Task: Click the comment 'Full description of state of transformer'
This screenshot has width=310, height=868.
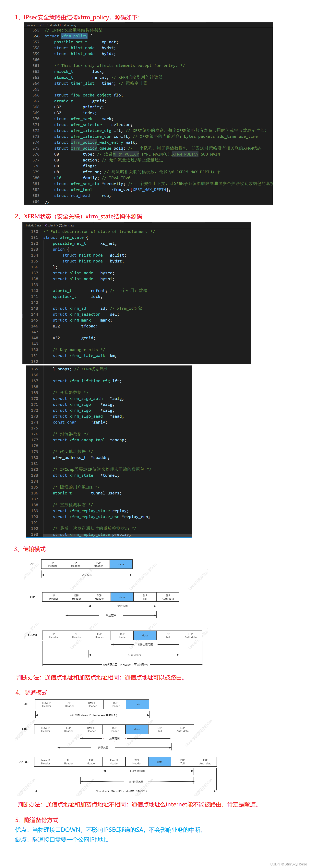Action: [99, 232]
